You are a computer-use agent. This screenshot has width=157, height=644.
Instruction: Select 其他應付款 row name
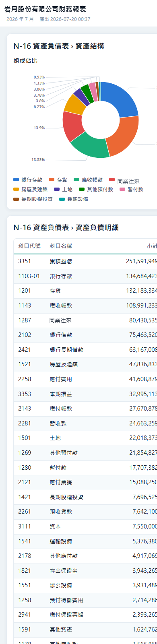click(64, 556)
